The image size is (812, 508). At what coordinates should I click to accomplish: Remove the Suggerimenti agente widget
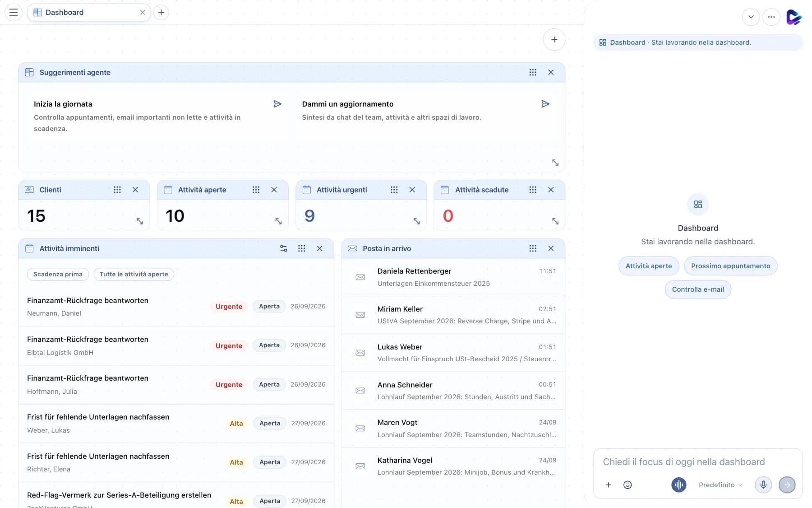click(x=551, y=72)
